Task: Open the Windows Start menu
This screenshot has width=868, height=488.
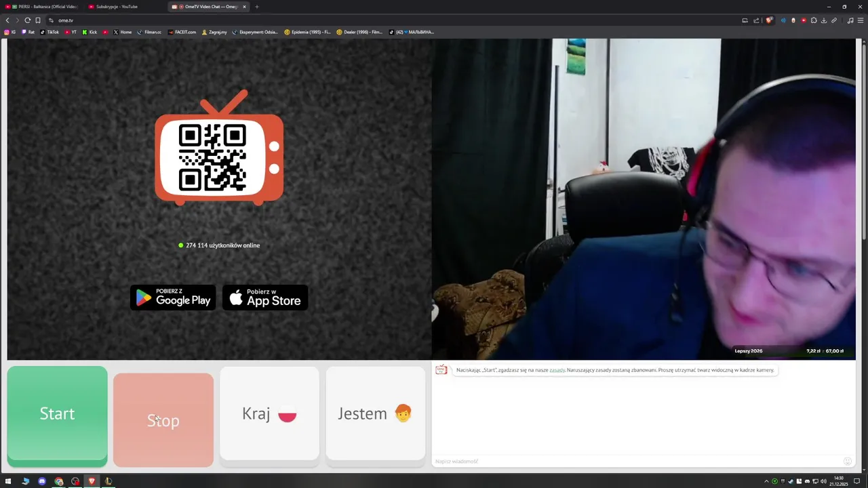Action: pyautogui.click(x=9, y=481)
